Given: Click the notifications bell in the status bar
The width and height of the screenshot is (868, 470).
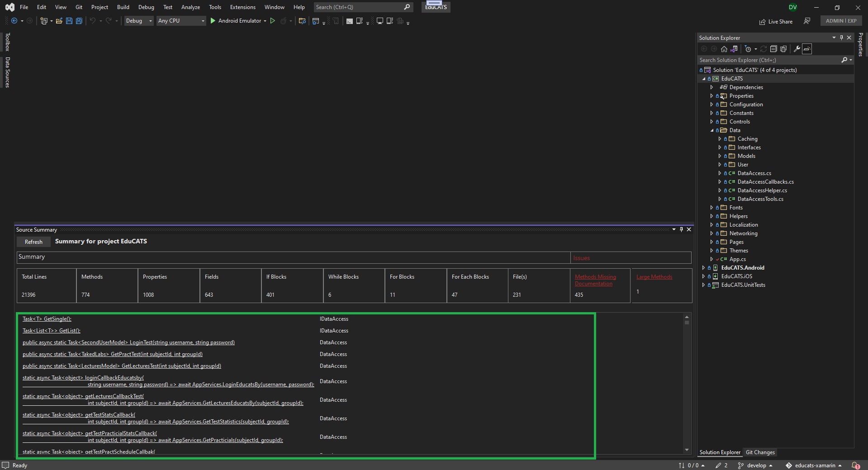Looking at the screenshot, I should pyautogui.click(x=856, y=465).
